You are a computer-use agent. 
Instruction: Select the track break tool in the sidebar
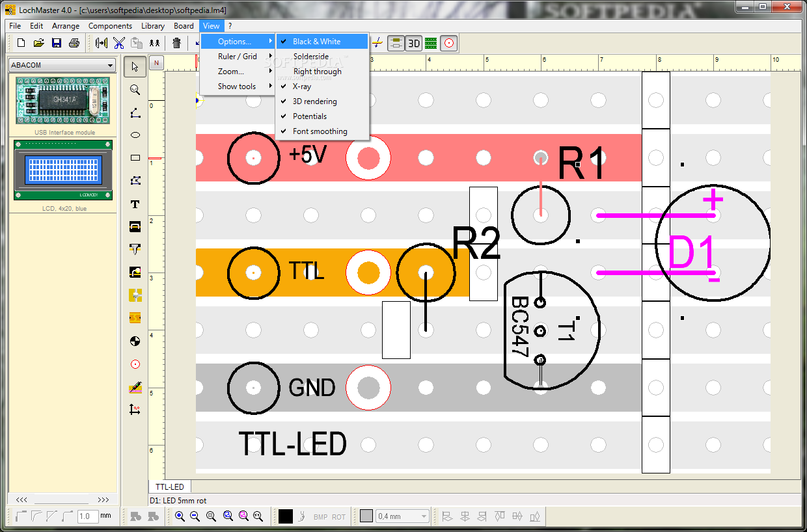pos(135,318)
